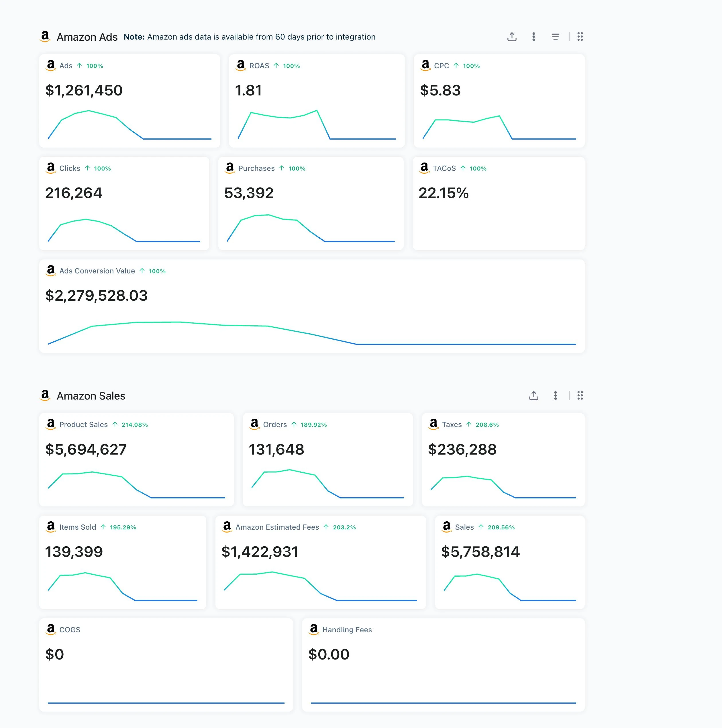The image size is (722, 728).
Task: Click the Sales value $5,758,814
Action: [x=480, y=552]
